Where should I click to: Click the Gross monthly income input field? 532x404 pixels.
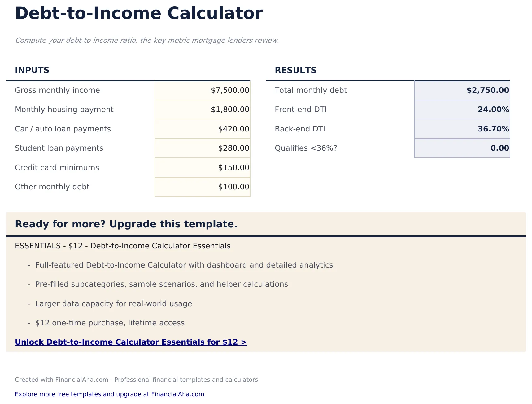coord(202,90)
